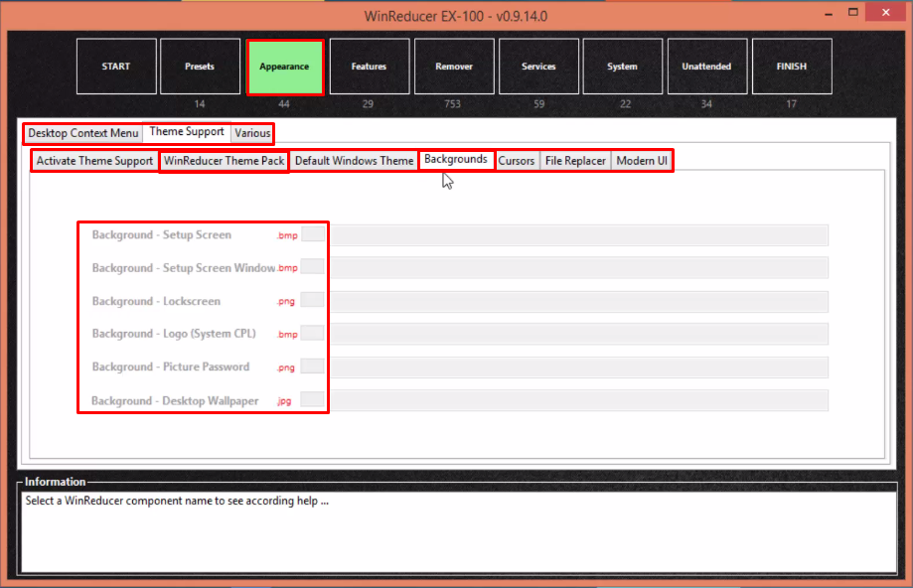Click the 'Background - Picture Password' label
913x588 pixels.
[171, 367]
